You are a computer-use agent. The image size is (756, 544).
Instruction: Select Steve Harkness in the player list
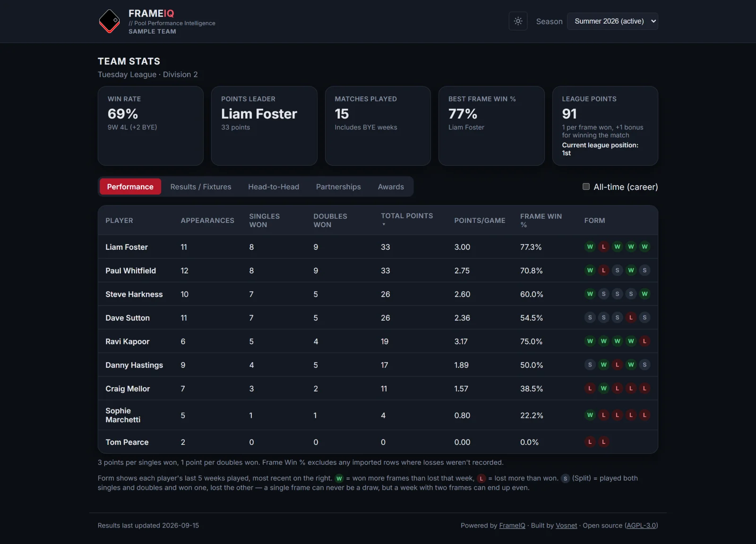(134, 294)
